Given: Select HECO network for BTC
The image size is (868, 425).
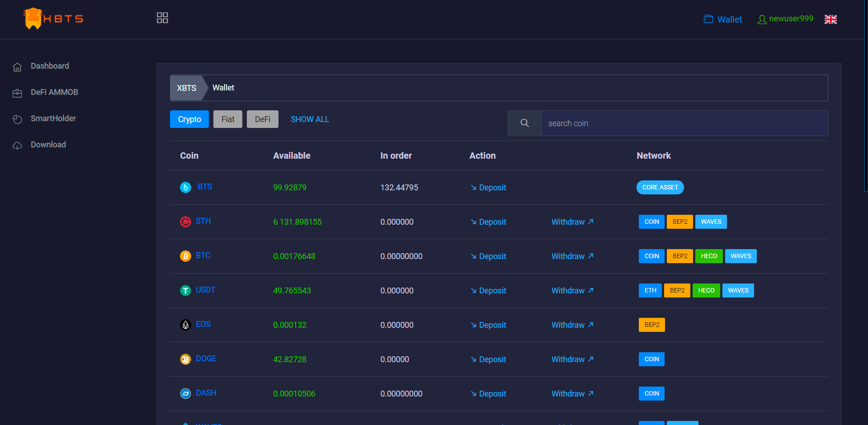Looking at the screenshot, I should [709, 256].
